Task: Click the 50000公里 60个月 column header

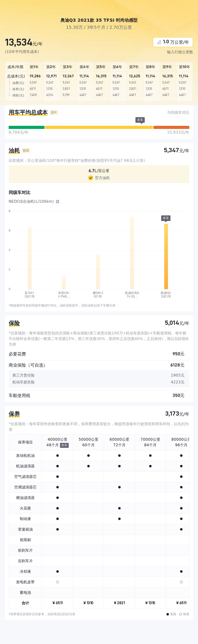Action: coord(88,442)
